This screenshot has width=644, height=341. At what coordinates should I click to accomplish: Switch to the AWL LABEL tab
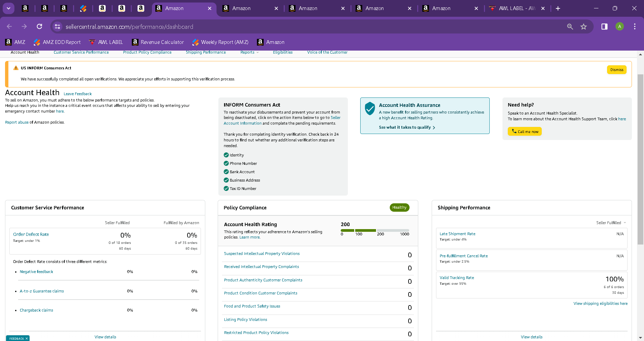coord(517,8)
